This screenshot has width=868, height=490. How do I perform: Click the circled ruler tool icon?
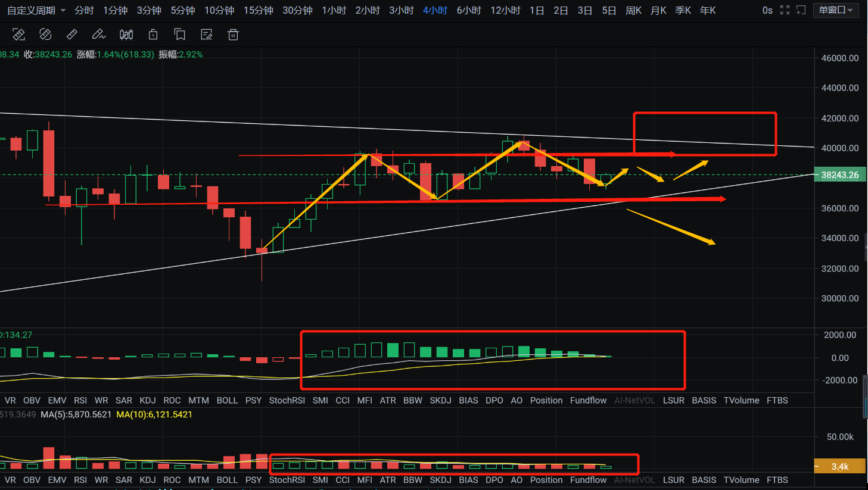coord(45,35)
